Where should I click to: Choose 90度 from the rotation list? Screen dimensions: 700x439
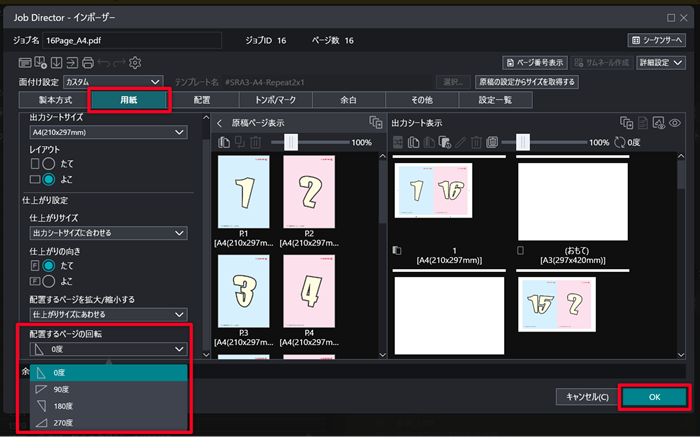[60, 389]
